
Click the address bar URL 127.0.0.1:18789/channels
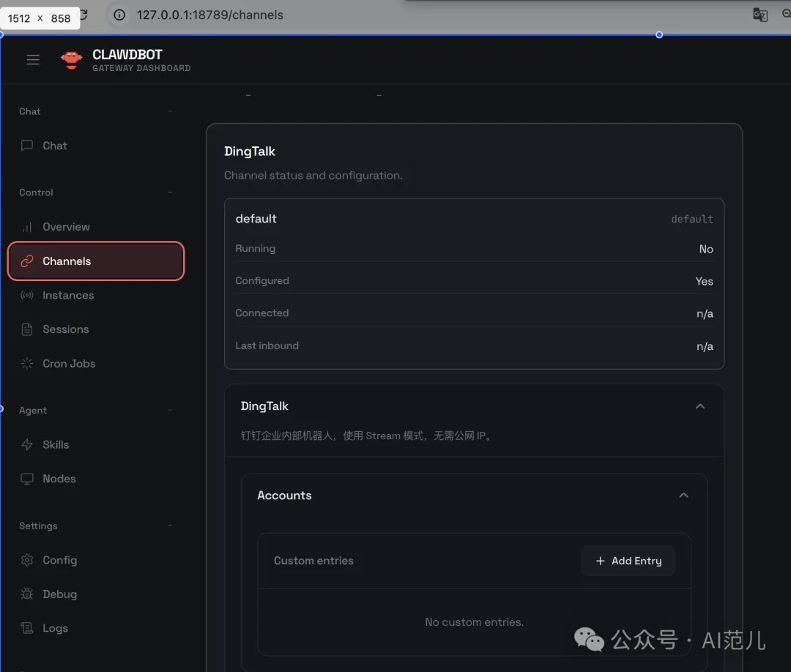[x=210, y=15]
